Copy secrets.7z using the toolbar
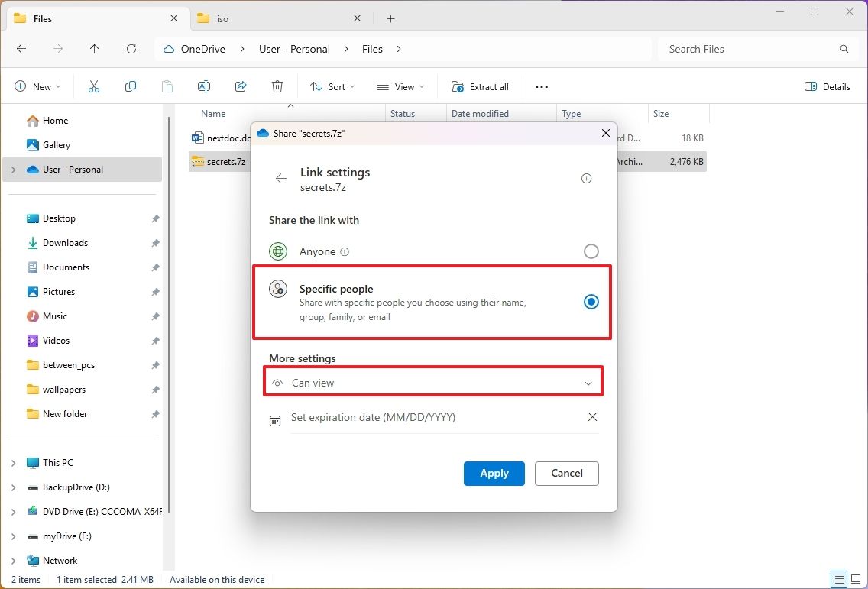This screenshot has width=868, height=589. [130, 86]
